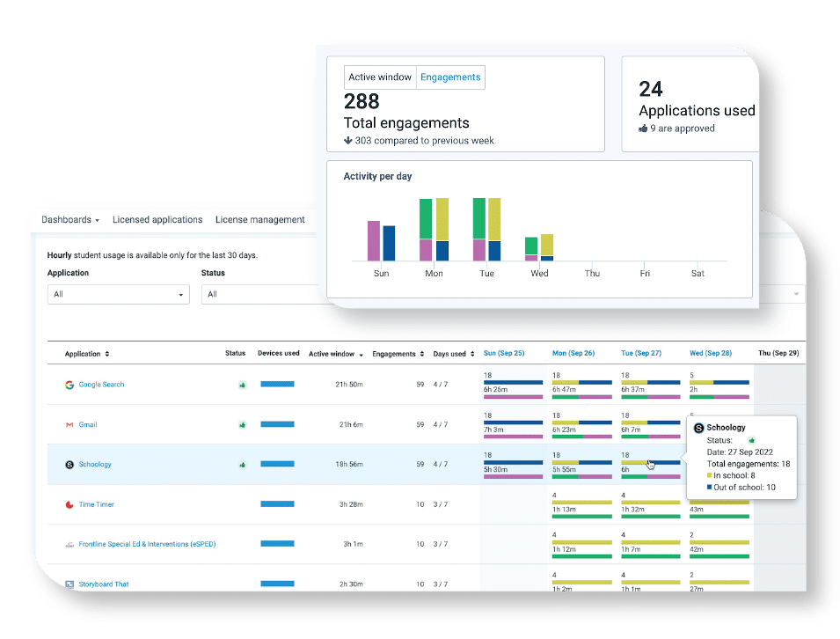Click Schoology logo in the tooltip popup

[698, 428]
